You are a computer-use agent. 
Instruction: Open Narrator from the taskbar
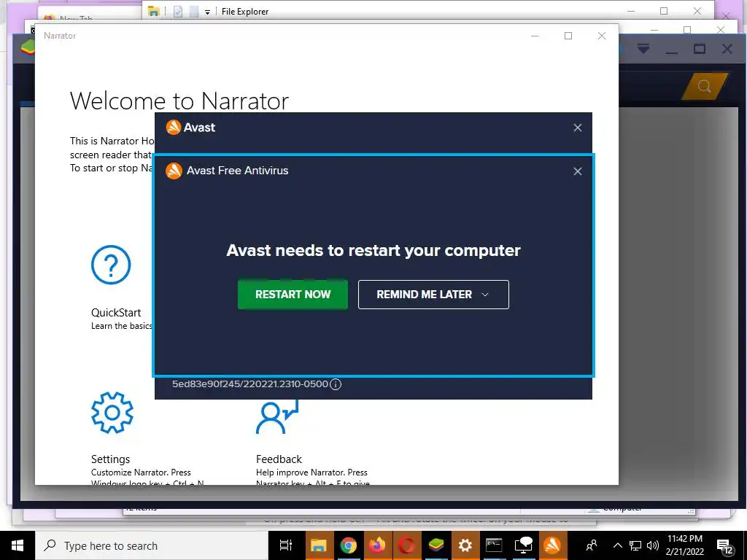point(523,545)
